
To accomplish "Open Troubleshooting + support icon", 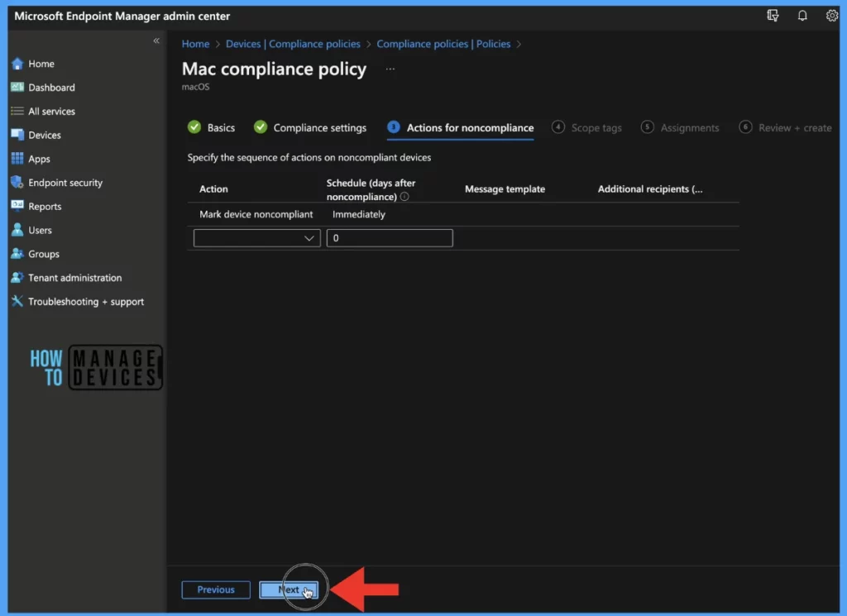I will point(17,301).
